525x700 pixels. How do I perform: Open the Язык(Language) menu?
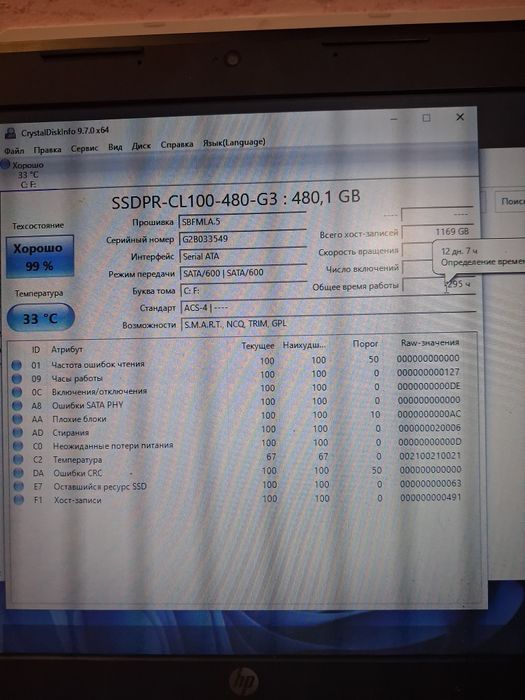[234, 143]
